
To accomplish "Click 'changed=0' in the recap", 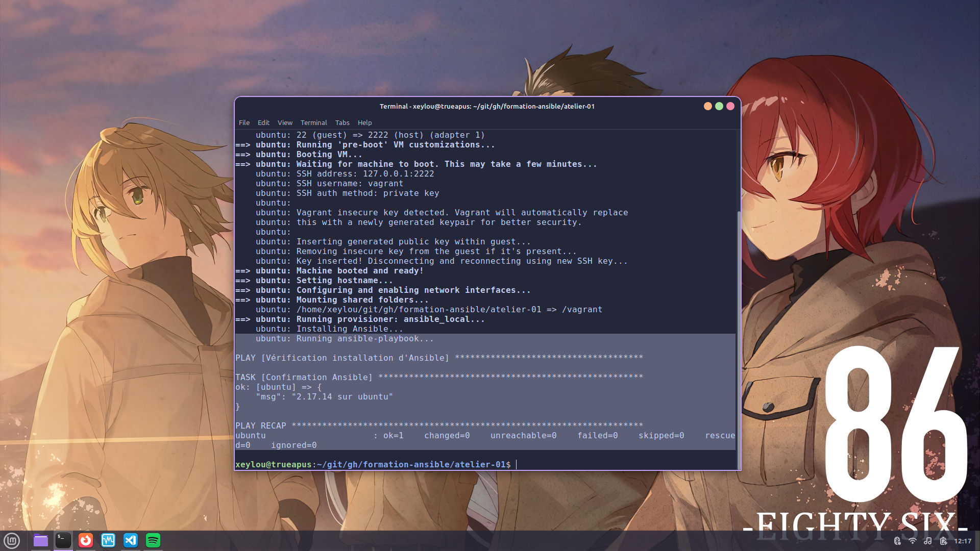I will tap(447, 435).
